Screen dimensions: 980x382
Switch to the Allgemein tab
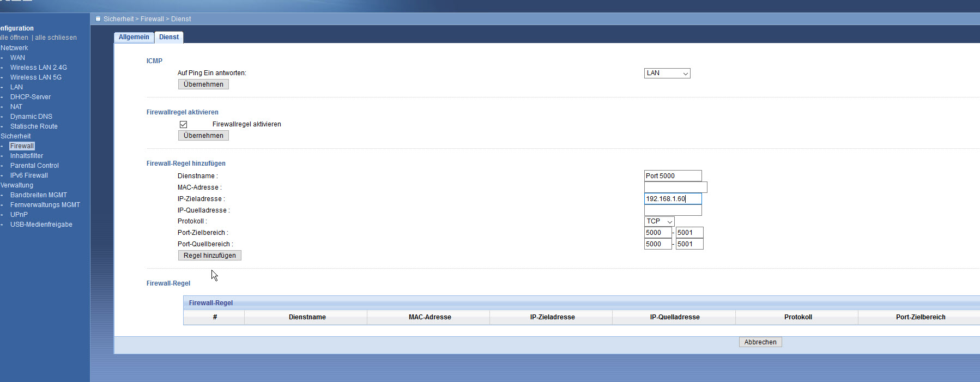[134, 37]
